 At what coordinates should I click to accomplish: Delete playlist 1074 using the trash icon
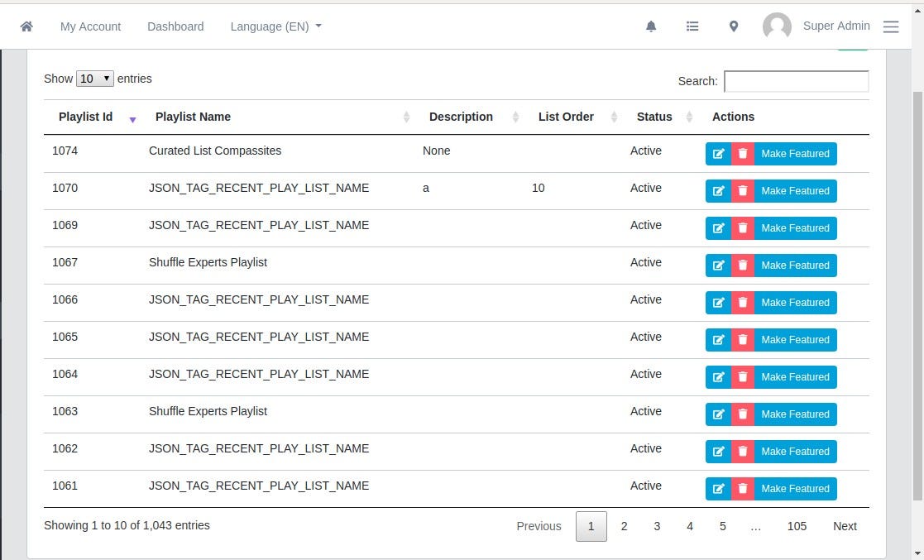tap(744, 153)
